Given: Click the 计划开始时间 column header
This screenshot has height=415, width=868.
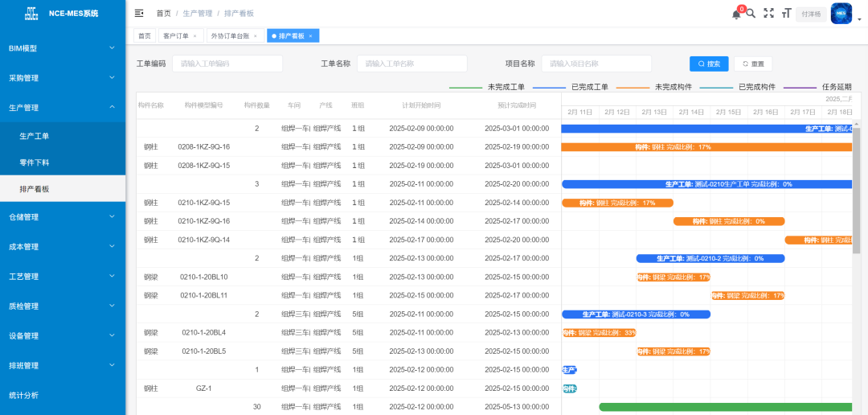Looking at the screenshot, I should 421,105.
